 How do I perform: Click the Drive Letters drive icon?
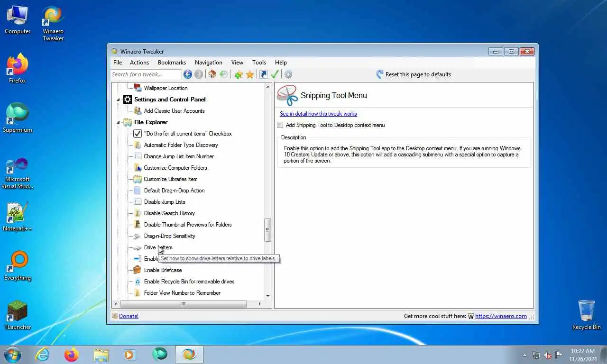point(138,247)
